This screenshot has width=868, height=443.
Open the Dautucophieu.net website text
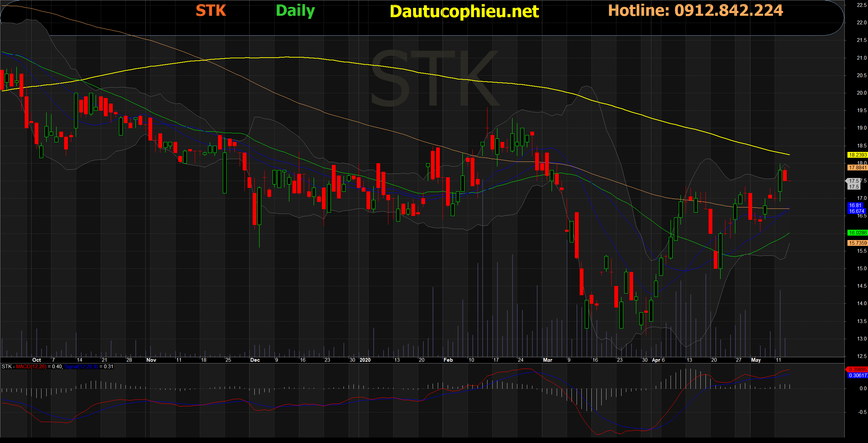[464, 12]
